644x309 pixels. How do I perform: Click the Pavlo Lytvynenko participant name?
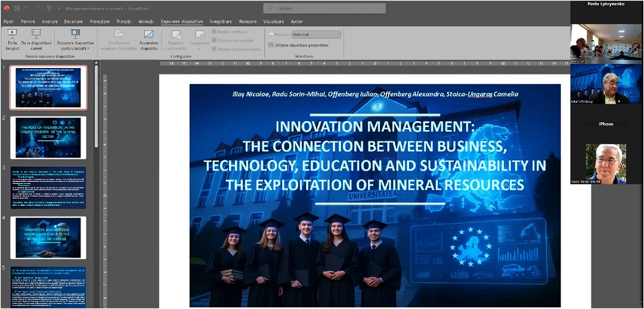tap(606, 4)
